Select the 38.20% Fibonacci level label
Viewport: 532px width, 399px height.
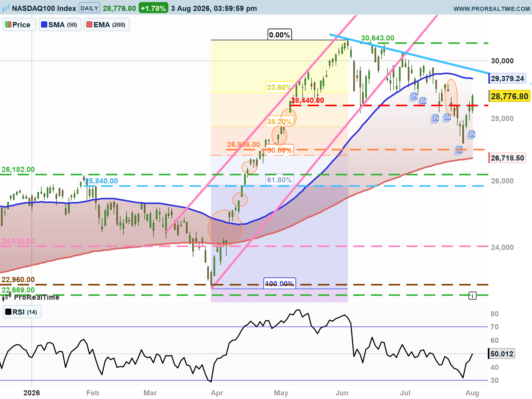279,122
